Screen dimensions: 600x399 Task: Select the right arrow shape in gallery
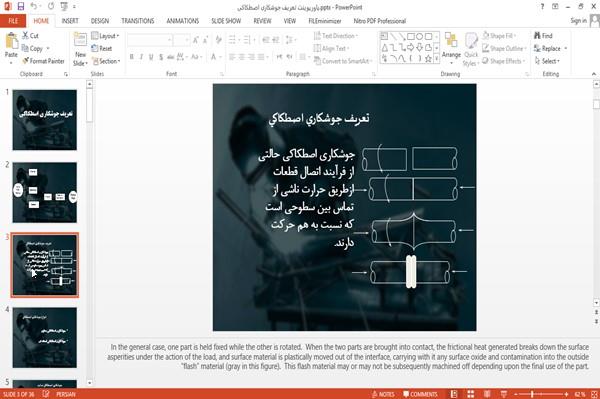coord(411,47)
